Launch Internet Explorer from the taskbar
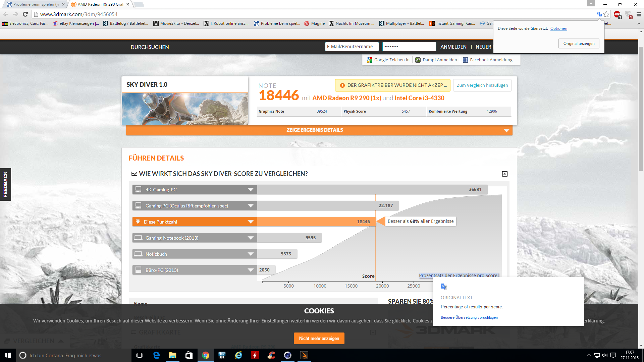 click(238, 355)
